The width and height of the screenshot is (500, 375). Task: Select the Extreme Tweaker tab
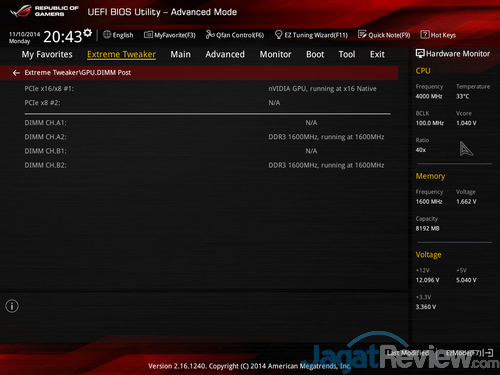pyautogui.click(x=121, y=55)
